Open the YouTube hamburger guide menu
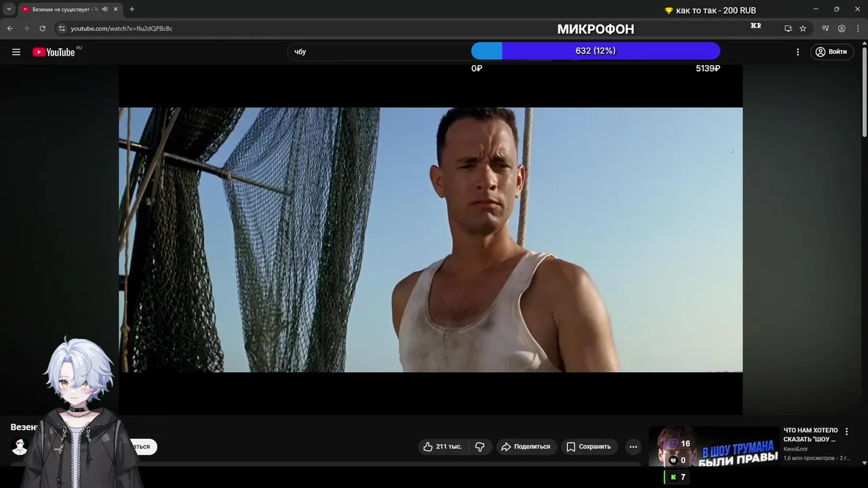 click(x=16, y=52)
